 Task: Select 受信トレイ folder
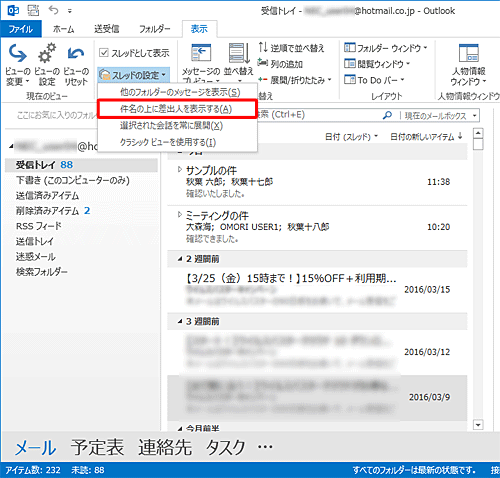tap(81, 165)
